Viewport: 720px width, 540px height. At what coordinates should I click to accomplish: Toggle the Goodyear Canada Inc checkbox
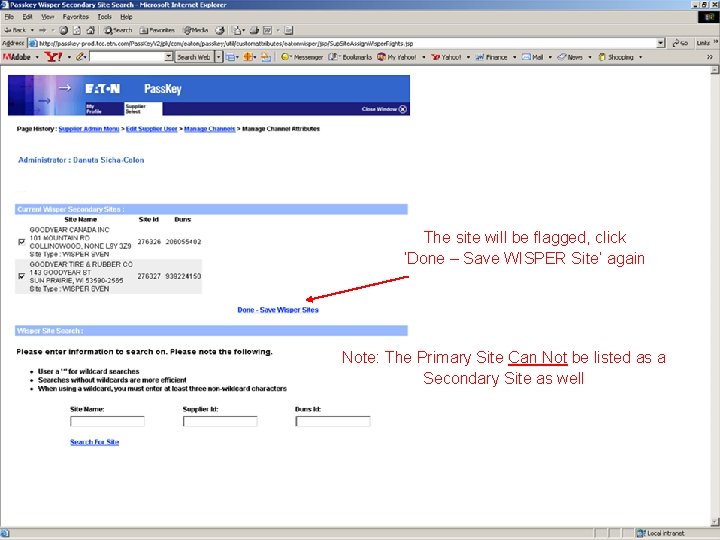click(x=21, y=242)
